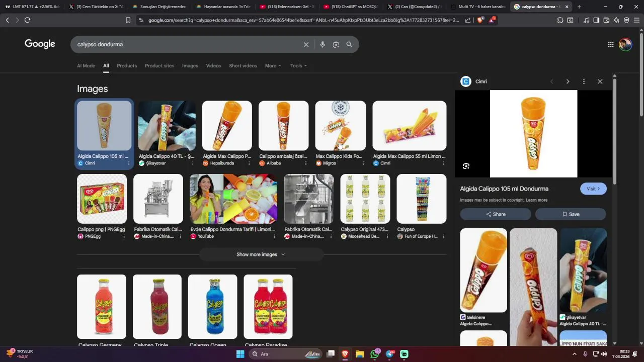Open File Explorer from taskbar

(x=360, y=354)
